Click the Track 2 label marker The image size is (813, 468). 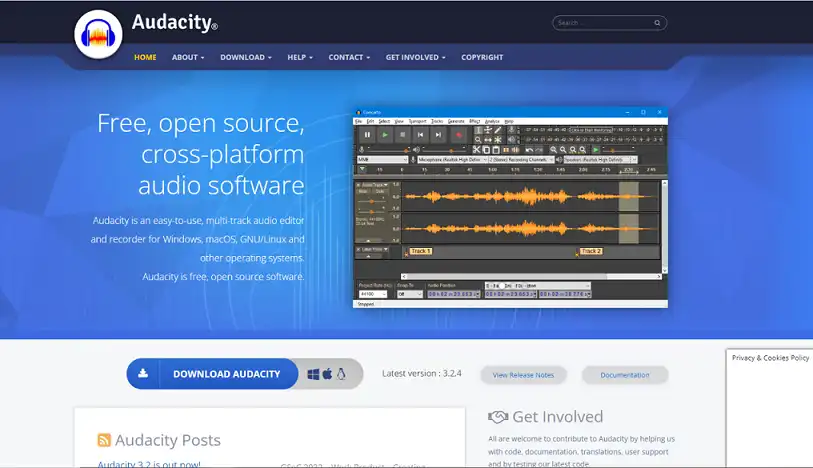pos(591,251)
